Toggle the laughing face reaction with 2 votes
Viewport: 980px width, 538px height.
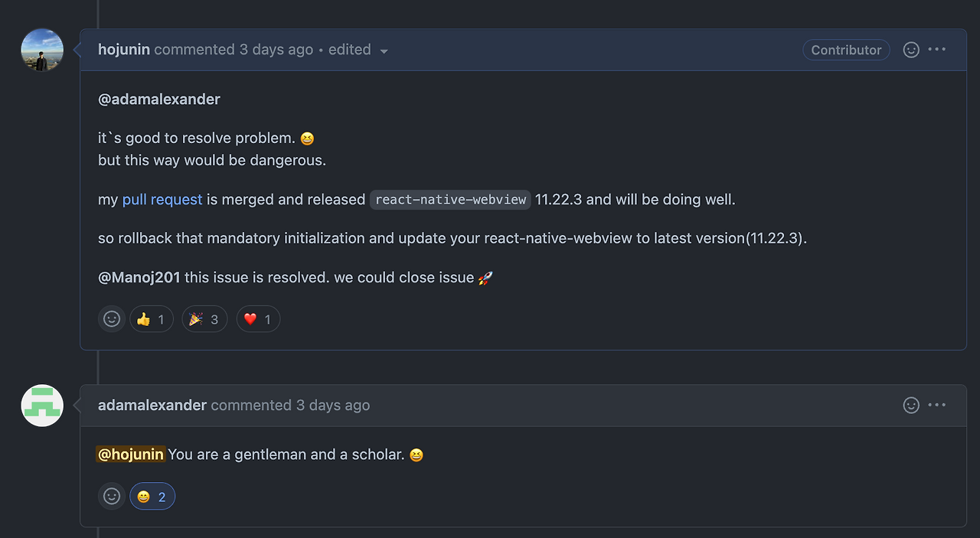point(152,497)
